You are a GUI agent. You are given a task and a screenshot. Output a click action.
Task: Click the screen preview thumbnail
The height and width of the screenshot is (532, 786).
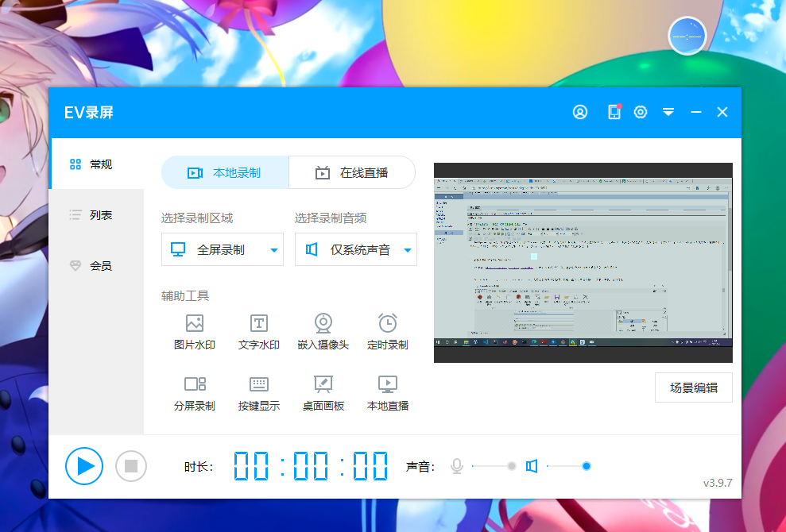coord(583,263)
